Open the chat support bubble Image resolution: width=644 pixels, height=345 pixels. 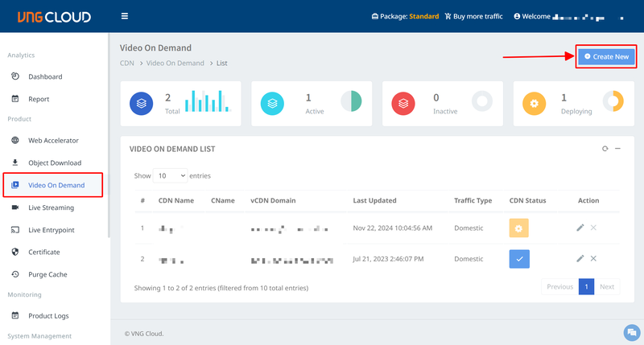(632, 332)
